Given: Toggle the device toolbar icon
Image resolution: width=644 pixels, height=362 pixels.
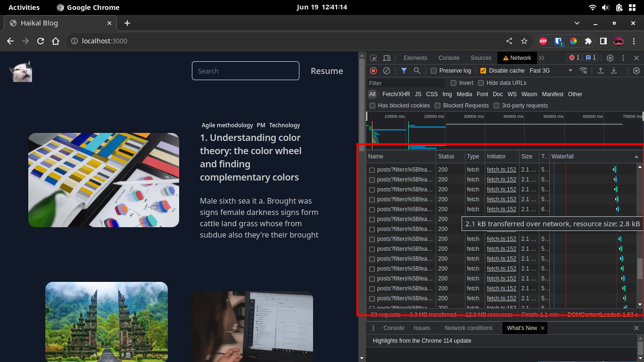Looking at the screenshot, I should tap(387, 58).
